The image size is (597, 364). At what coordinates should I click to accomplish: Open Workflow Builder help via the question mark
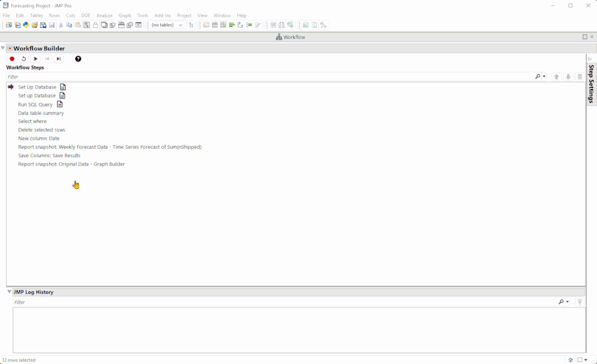[78, 59]
